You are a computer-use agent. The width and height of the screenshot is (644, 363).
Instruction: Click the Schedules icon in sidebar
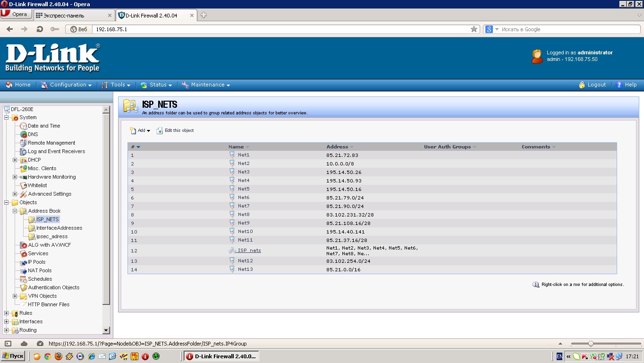pyautogui.click(x=24, y=279)
